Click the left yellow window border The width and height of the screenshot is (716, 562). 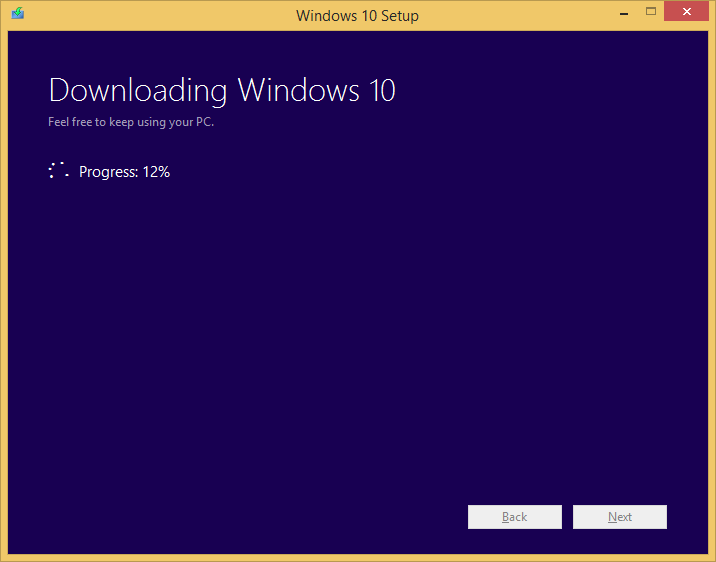coord(3,300)
